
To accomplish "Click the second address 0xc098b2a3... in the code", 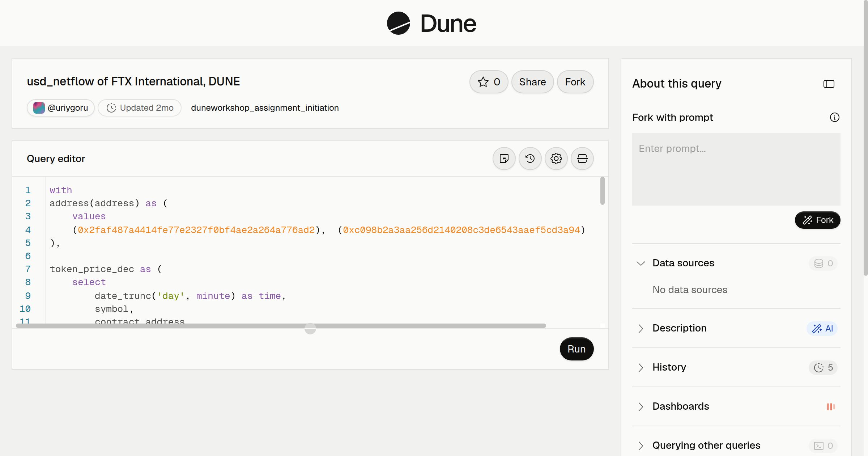I will [x=461, y=230].
